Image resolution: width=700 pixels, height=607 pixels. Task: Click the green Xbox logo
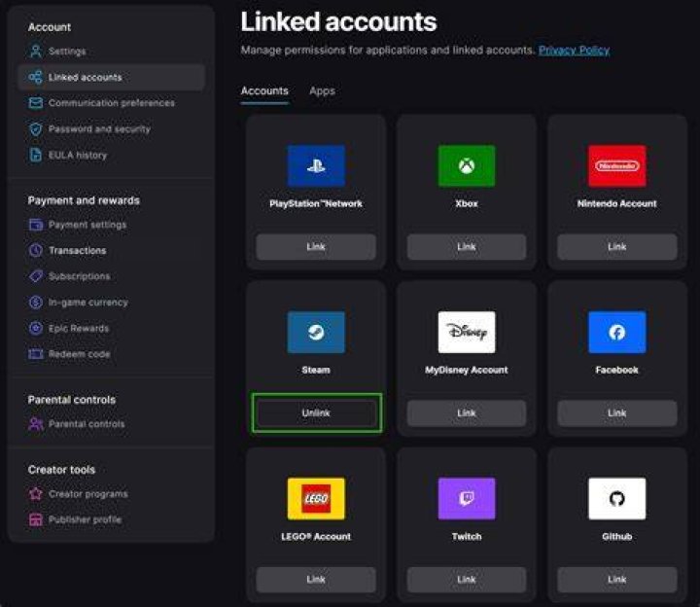pos(467,165)
